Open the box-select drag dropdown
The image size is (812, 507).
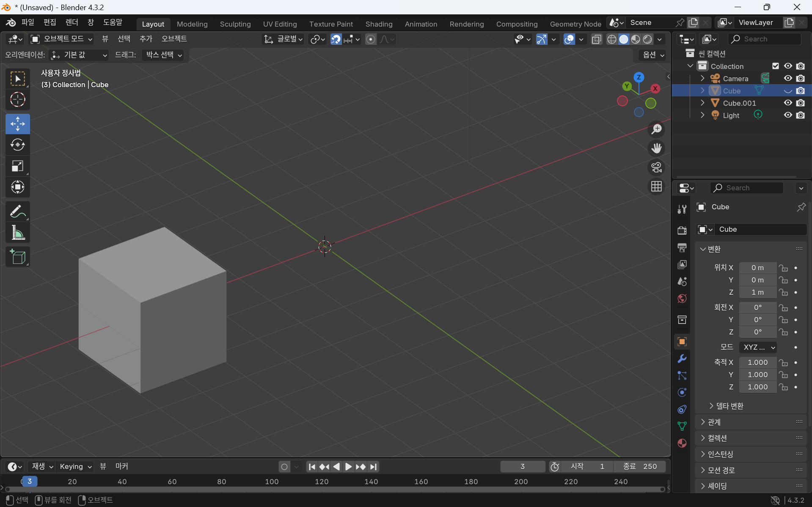(x=163, y=55)
